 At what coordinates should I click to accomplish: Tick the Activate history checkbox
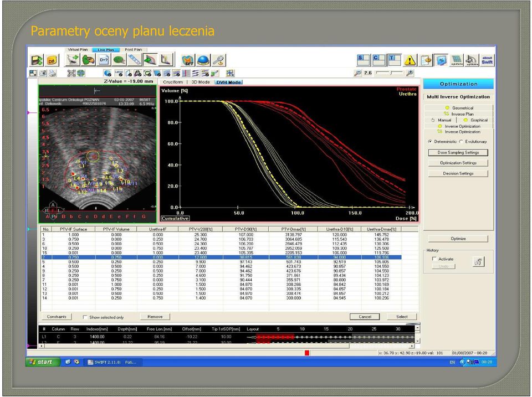(x=434, y=259)
